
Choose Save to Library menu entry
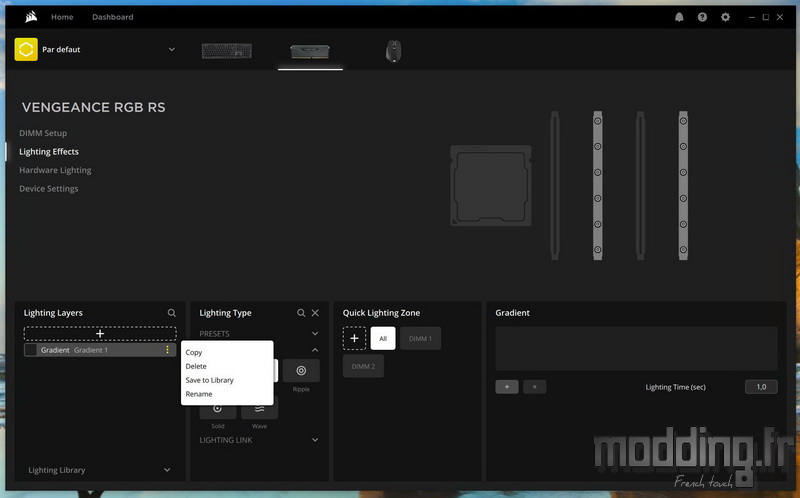pos(210,380)
